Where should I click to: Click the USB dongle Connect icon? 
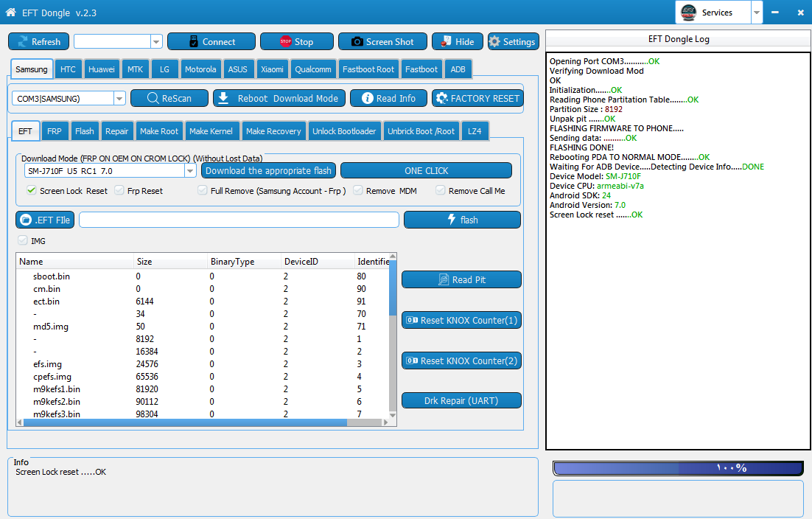coord(194,42)
